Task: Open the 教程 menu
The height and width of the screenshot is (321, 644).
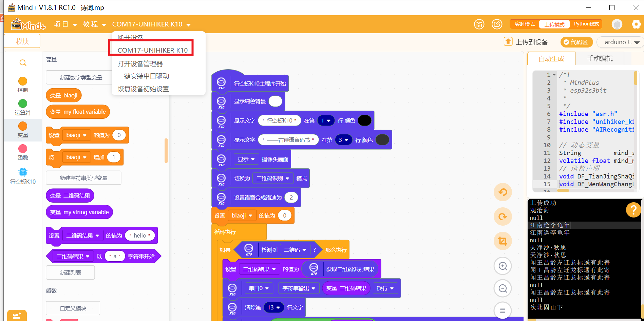Action: click(x=95, y=24)
